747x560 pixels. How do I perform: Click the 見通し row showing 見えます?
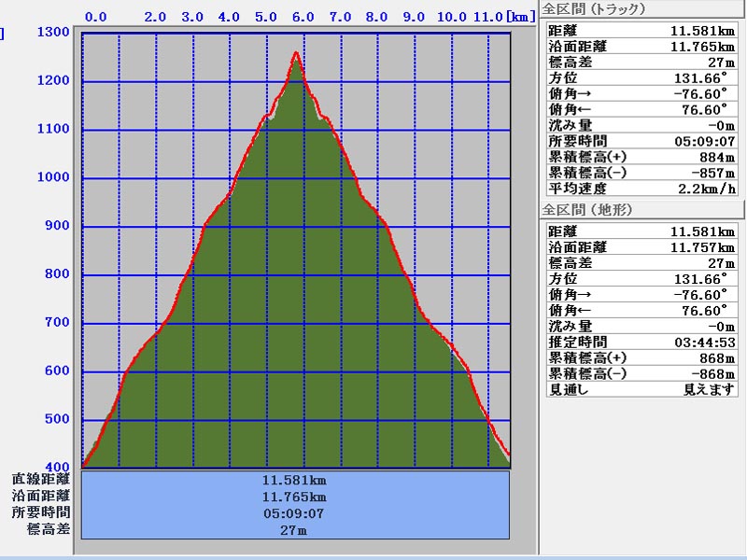tap(641, 389)
